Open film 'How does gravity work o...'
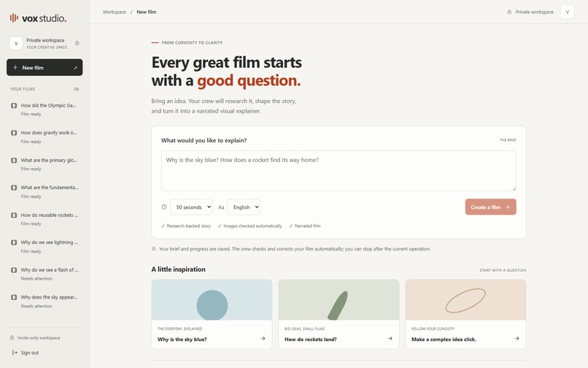Viewport: 588px width, 368px height. [x=45, y=137]
